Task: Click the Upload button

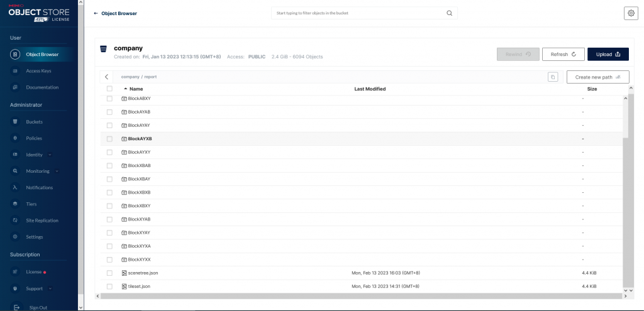Action: (608, 55)
